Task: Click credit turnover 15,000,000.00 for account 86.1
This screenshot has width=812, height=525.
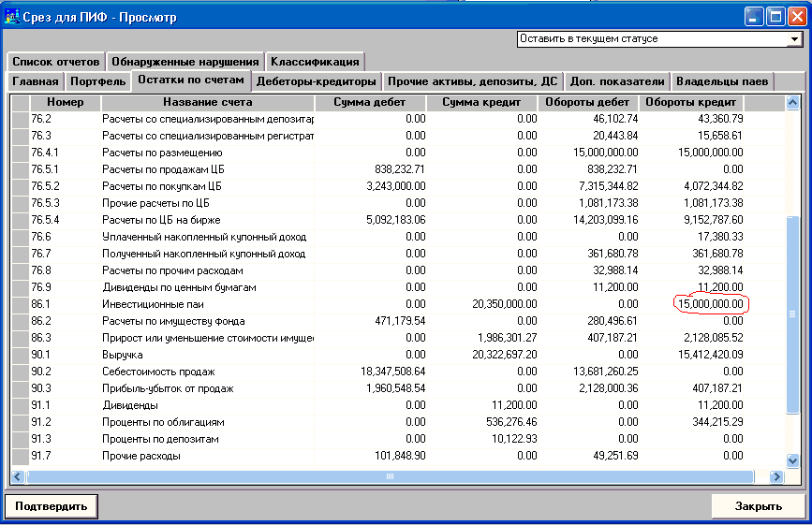Action: [x=711, y=304]
